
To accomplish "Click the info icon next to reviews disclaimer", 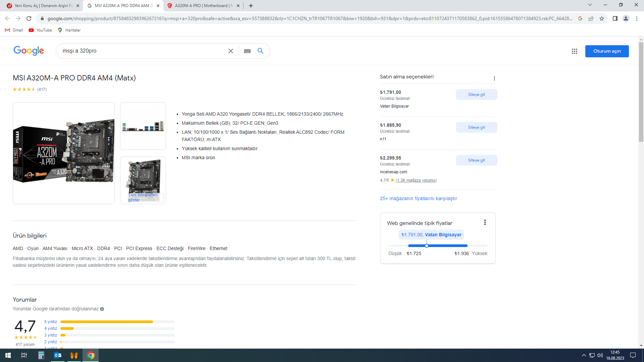I will click(x=102, y=309).
